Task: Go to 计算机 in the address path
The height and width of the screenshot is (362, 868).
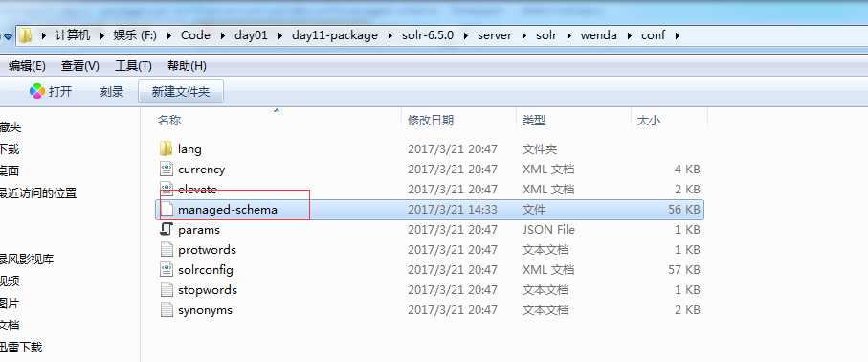Action: coord(72,35)
